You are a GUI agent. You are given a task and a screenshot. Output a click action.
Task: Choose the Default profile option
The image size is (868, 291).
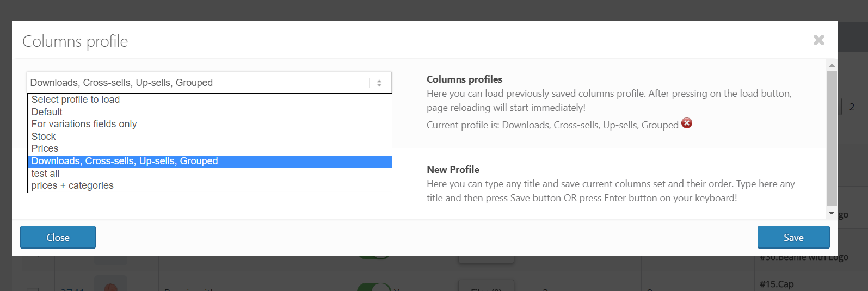point(47,112)
